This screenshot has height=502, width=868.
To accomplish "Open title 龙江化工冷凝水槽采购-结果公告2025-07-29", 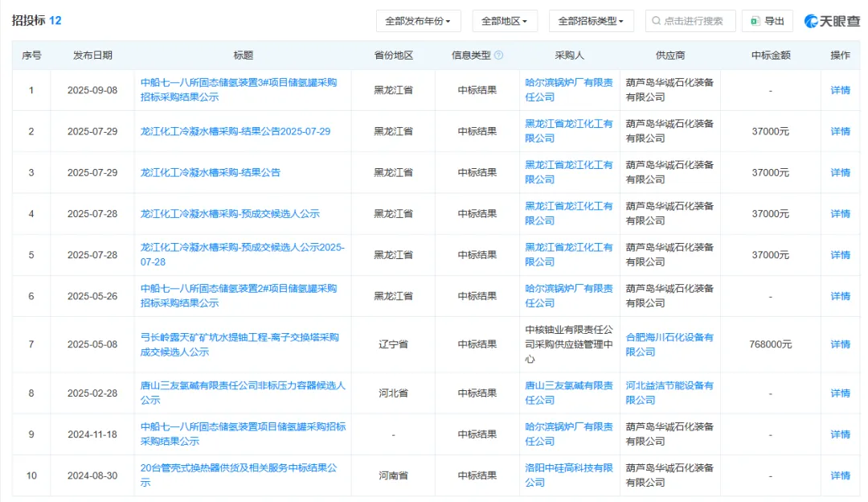I will 235,131.
